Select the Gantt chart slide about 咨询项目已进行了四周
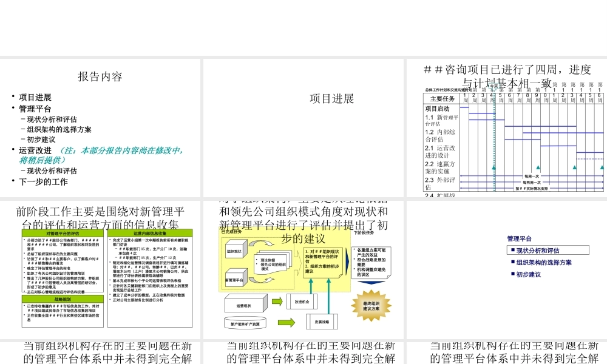 click(507, 127)
